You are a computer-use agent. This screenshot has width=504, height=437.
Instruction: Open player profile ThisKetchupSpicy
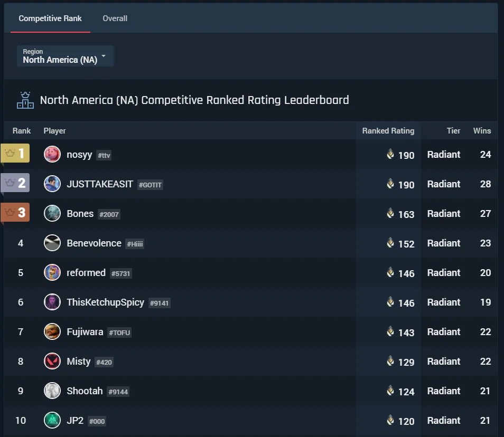106,302
